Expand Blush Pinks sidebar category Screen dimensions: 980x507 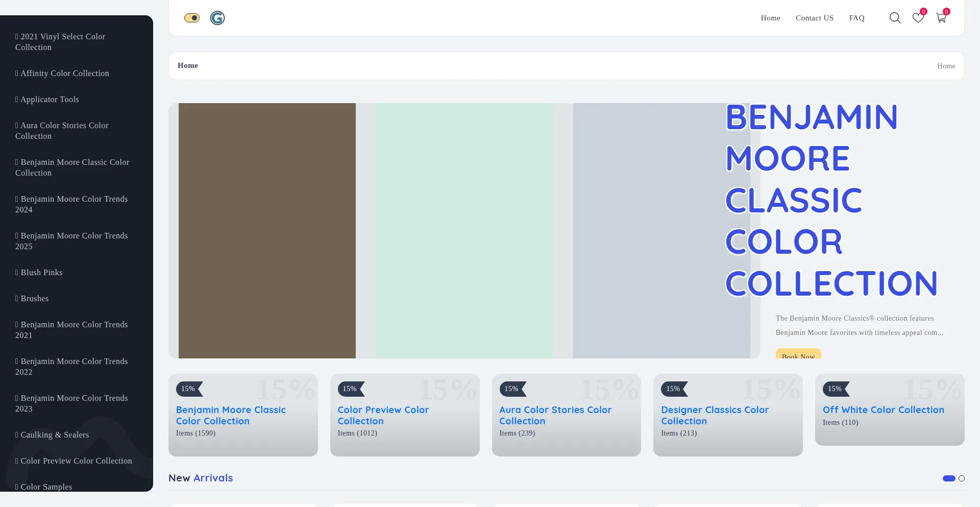click(41, 273)
